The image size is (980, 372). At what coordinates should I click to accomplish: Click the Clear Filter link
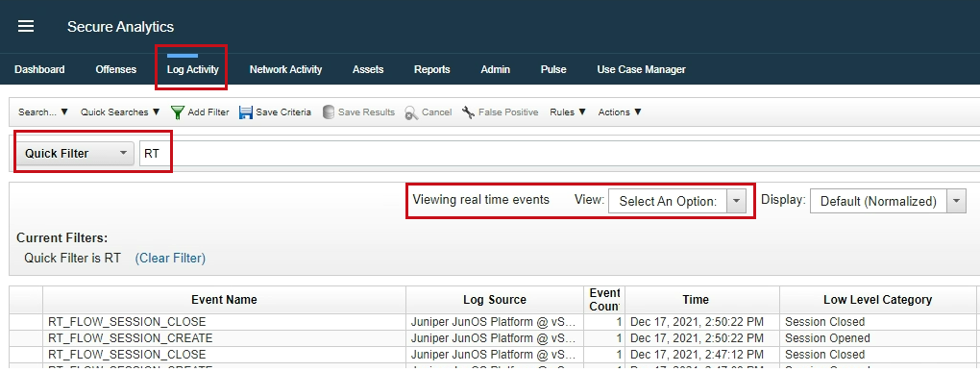pyautogui.click(x=170, y=258)
